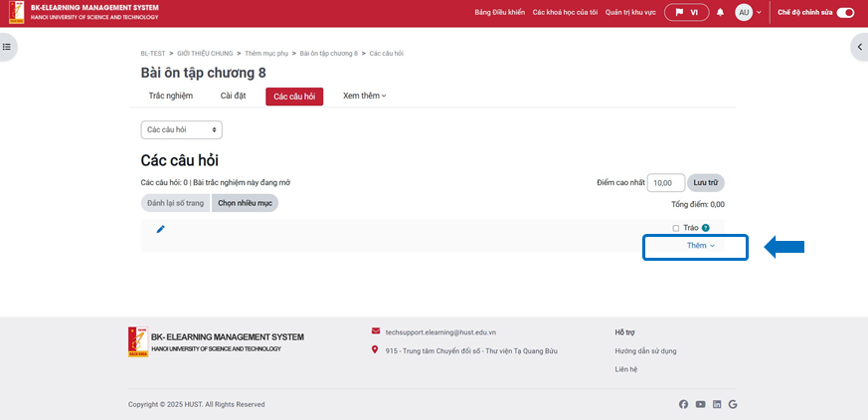Open the Thêm add-question dropdown

701,246
